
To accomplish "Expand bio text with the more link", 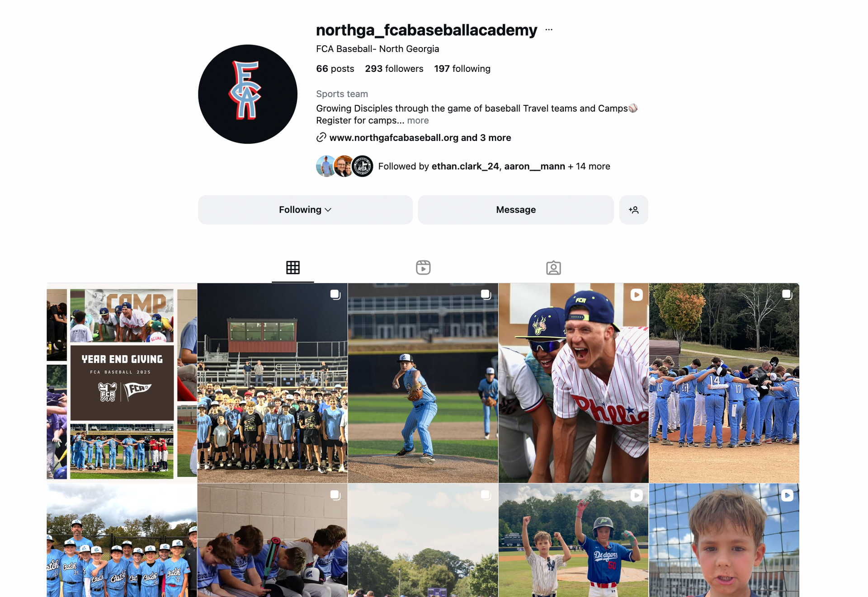I will [418, 121].
